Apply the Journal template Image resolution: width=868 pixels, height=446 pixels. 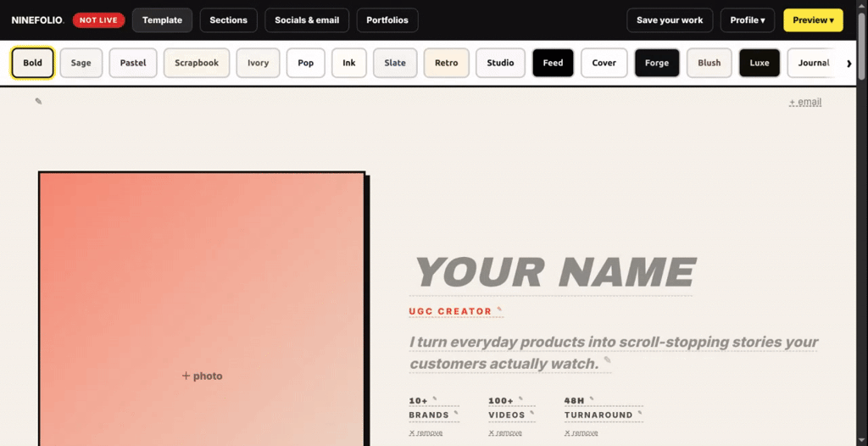(x=813, y=63)
